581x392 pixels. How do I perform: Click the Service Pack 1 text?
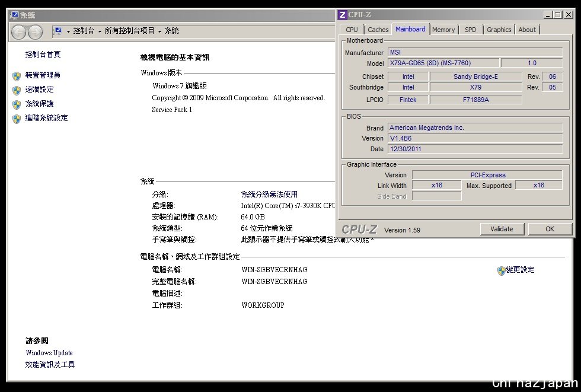pyautogui.click(x=172, y=110)
